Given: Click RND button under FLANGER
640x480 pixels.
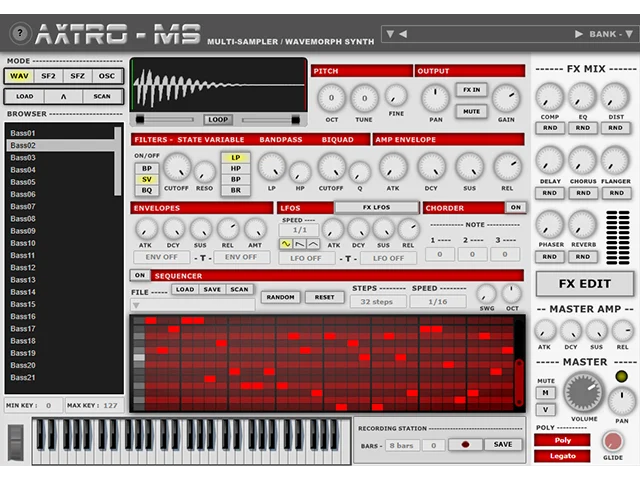Looking at the screenshot, I should [616, 193].
